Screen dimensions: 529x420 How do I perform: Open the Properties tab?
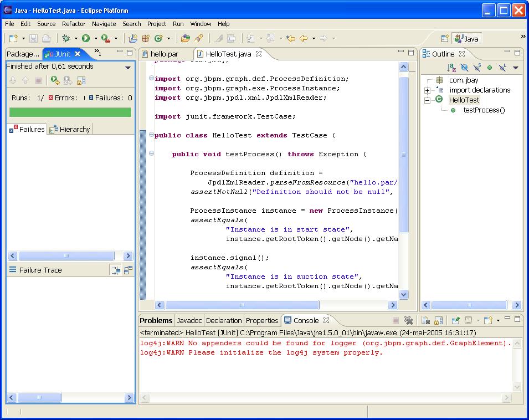point(262,320)
